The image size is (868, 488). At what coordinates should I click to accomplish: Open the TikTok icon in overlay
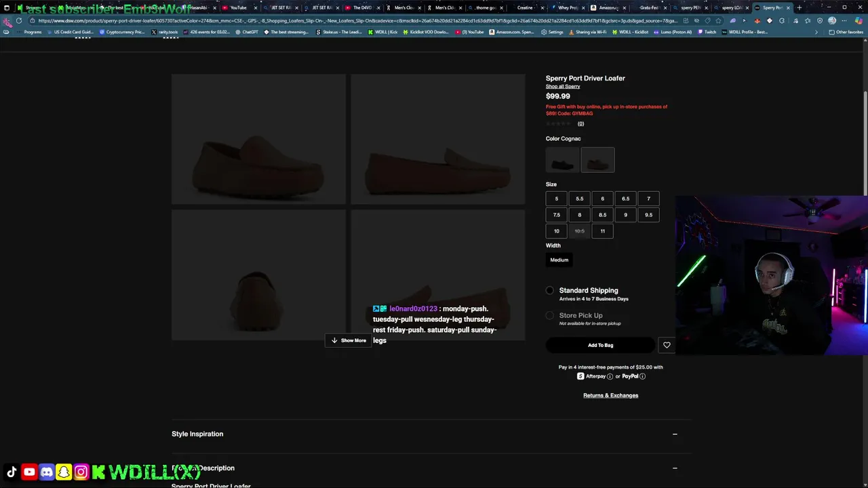point(12,472)
